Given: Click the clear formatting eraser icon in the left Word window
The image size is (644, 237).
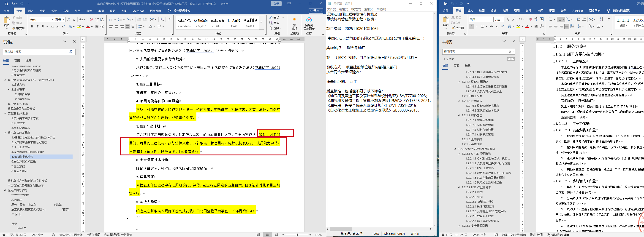Looking at the screenshot, I should [x=91, y=19].
